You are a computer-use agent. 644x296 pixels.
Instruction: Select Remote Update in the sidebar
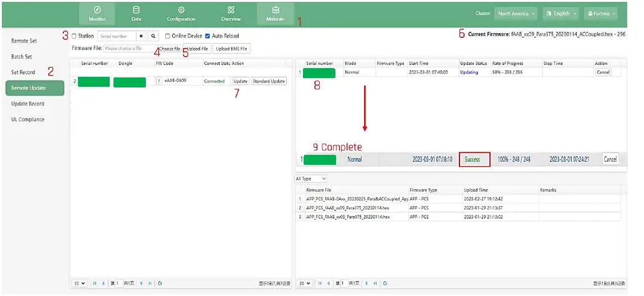tap(34, 88)
